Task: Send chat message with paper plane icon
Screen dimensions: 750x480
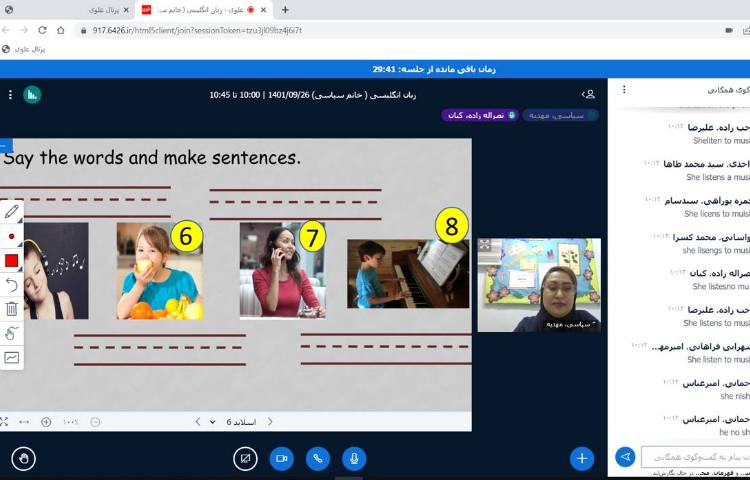Action: (x=625, y=457)
